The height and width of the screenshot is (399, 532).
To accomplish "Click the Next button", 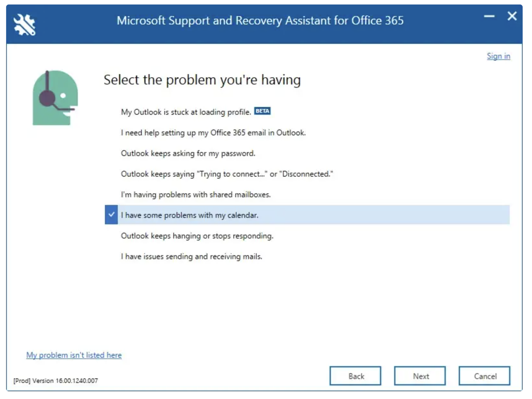I will pyautogui.click(x=420, y=376).
